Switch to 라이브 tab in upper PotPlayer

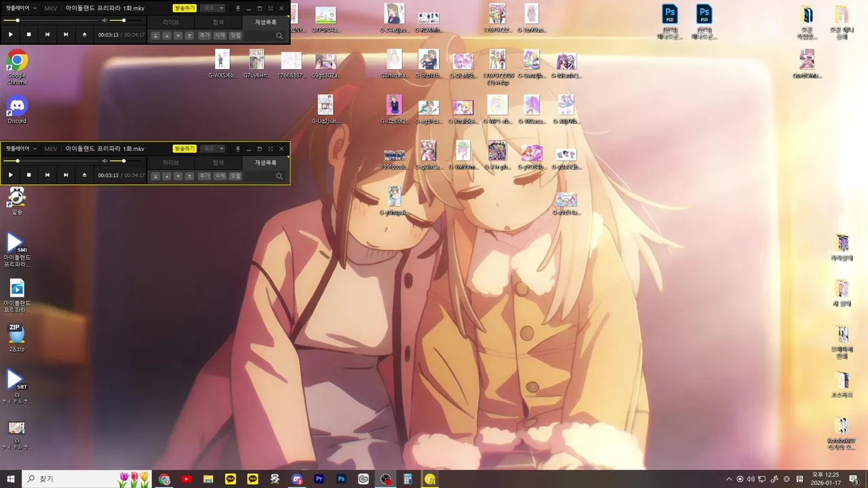point(171,22)
